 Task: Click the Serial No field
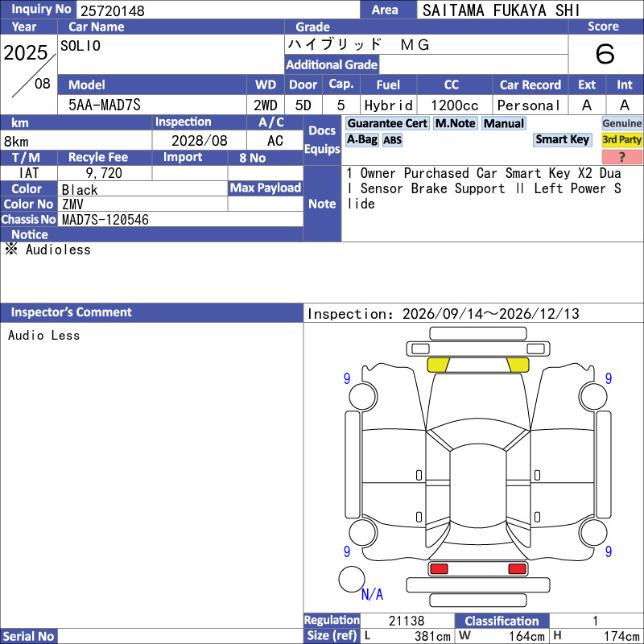180,636
